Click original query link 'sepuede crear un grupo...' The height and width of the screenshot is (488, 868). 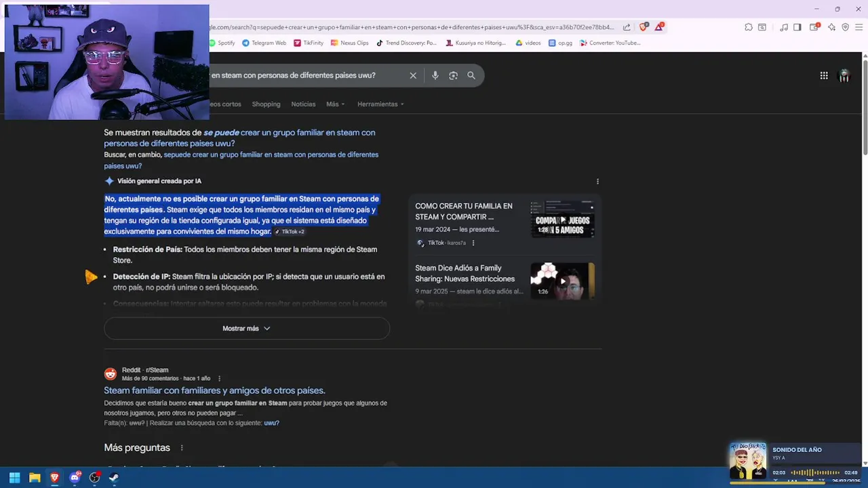click(241, 160)
